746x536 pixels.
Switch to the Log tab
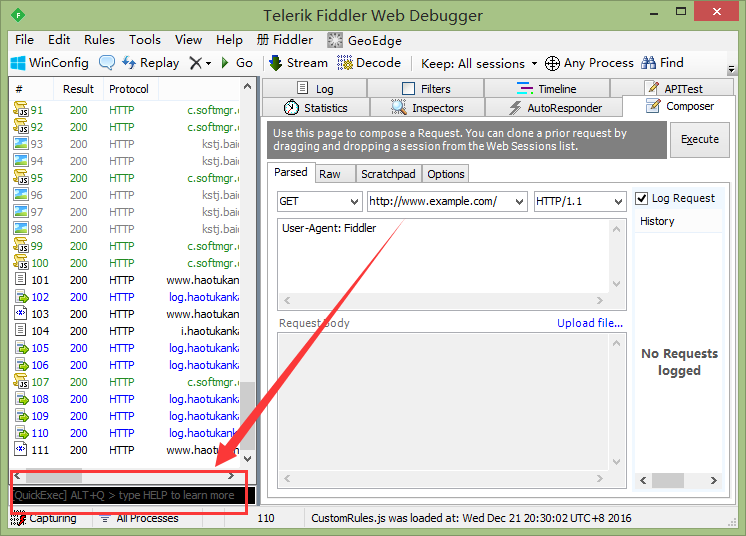tap(315, 88)
